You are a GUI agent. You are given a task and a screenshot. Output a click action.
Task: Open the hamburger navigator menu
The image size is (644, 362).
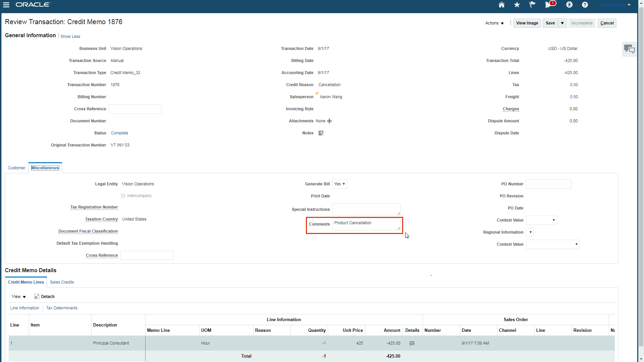click(x=6, y=5)
